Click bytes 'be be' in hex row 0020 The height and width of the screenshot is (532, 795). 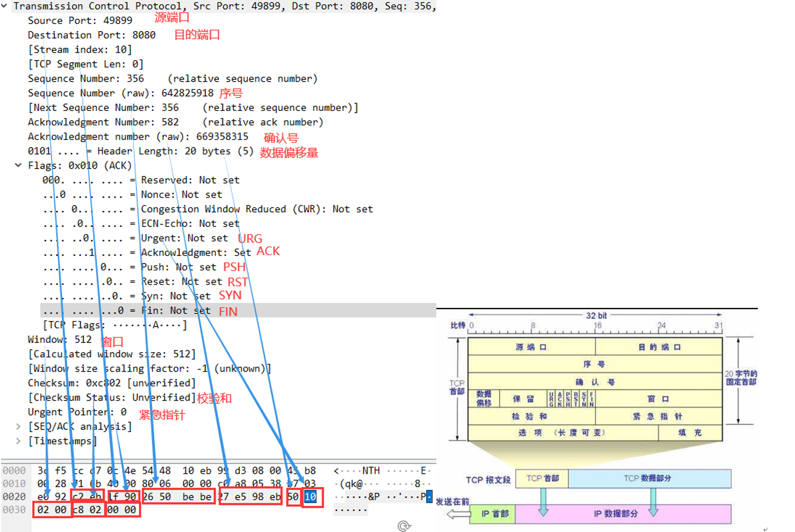pos(197,496)
